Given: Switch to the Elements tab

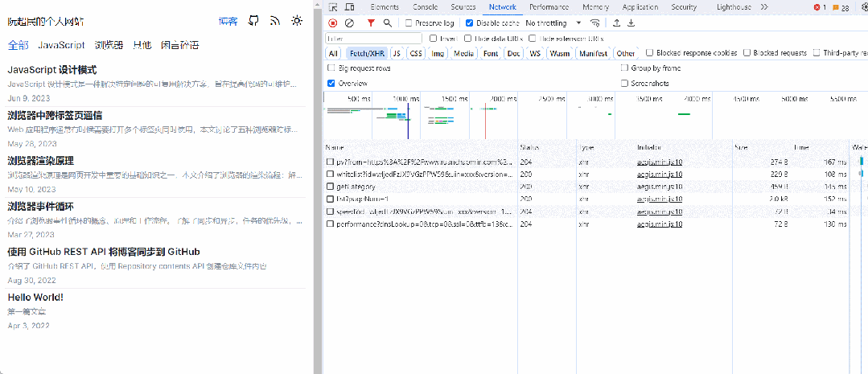Looking at the screenshot, I should (385, 7).
